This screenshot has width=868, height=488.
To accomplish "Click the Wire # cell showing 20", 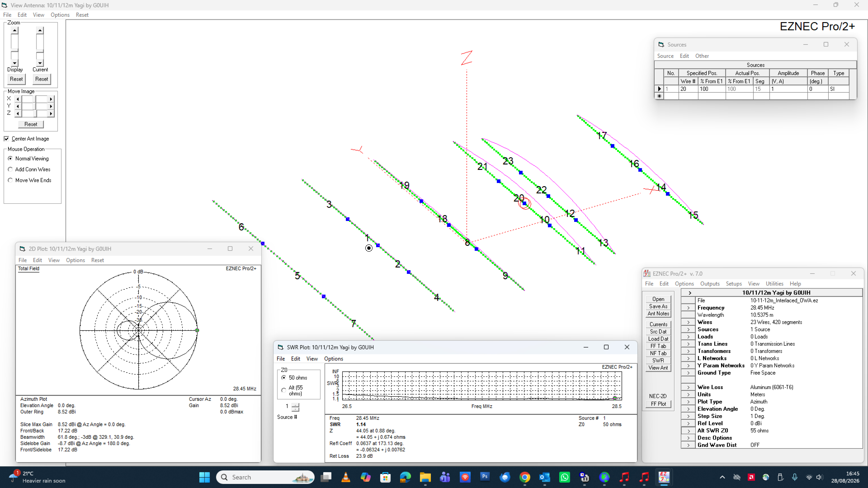I will (x=688, y=89).
